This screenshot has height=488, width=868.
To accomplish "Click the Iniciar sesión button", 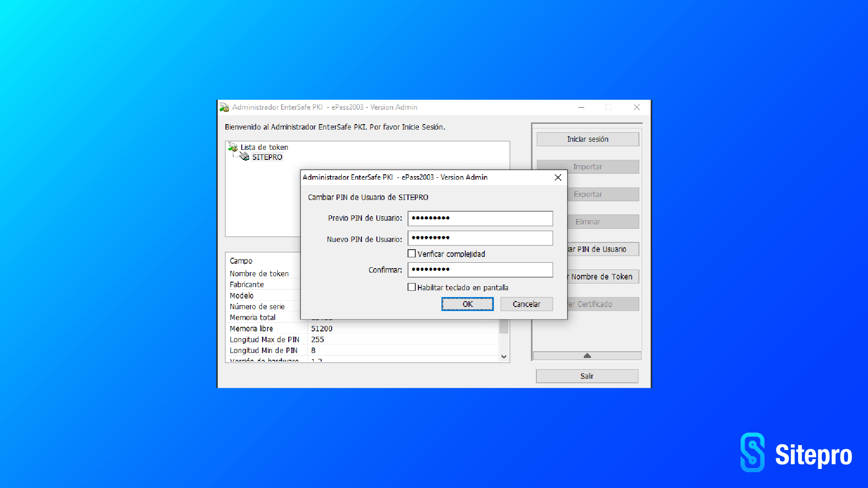I will point(588,139).
